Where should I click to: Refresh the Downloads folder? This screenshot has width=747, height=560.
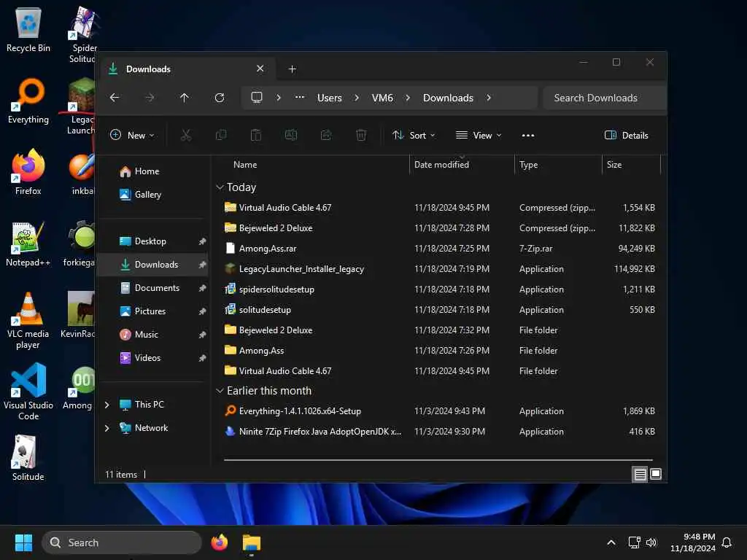pos(220,98)
